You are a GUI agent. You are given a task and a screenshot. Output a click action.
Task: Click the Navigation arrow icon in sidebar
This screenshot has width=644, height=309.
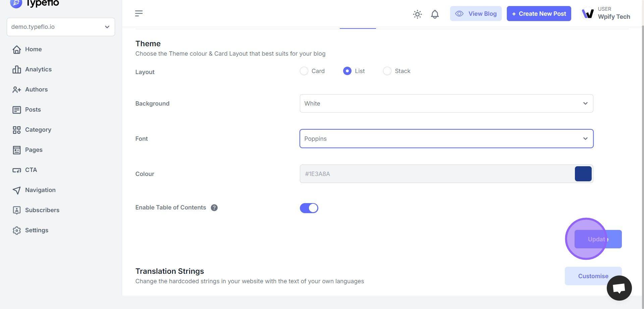click(x=17, y=190)
